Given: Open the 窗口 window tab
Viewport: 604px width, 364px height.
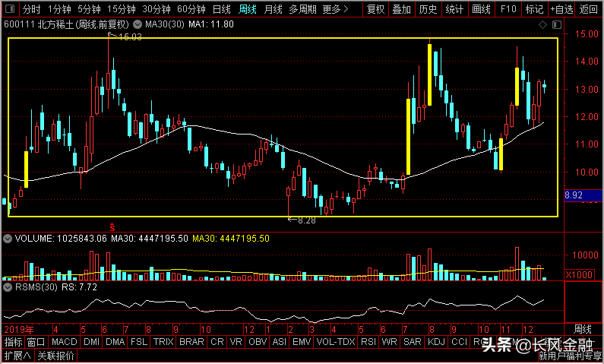Looking at the screenshot, I should click(36, 342).
